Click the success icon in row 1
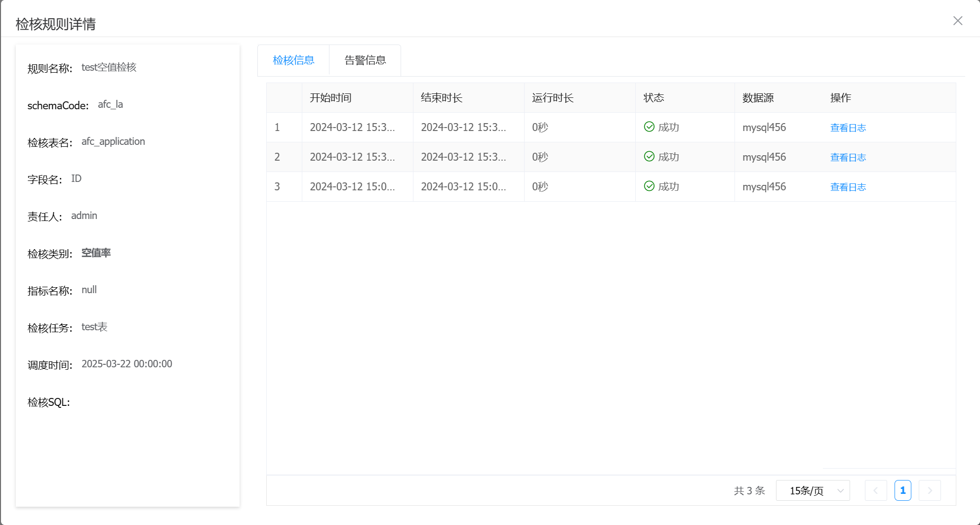The width and height of the screenshot is (980, 525). [x=649, y=127]
